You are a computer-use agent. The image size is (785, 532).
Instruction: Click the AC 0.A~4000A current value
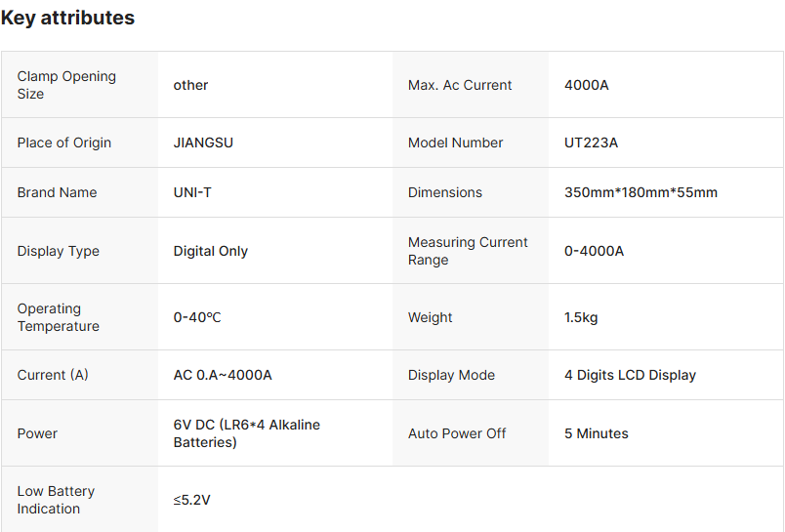pos(223,375)
